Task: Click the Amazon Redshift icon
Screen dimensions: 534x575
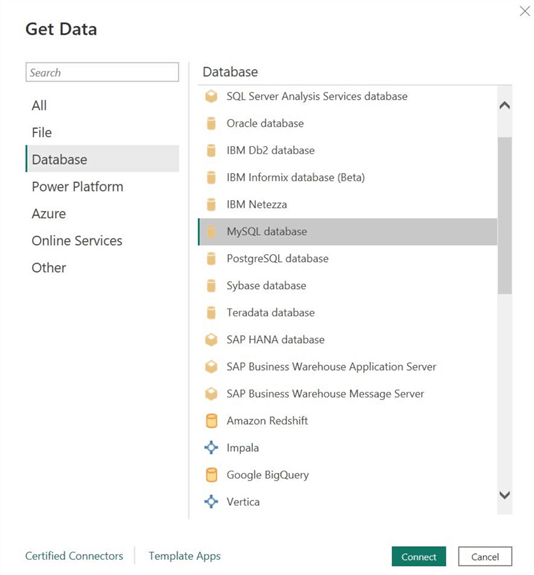Action: click(x=211, y=421)
